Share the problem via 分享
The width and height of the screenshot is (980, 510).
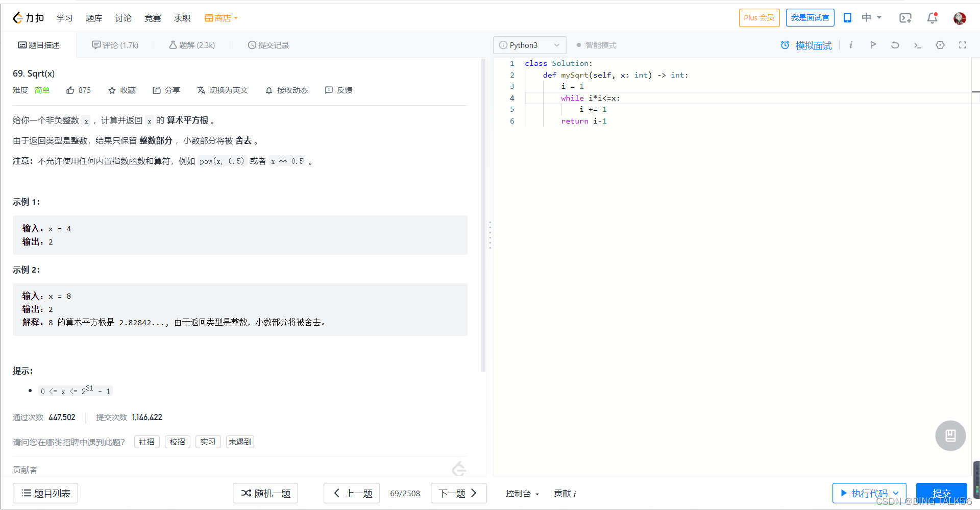pyautogui.click(x=166, y=90)
